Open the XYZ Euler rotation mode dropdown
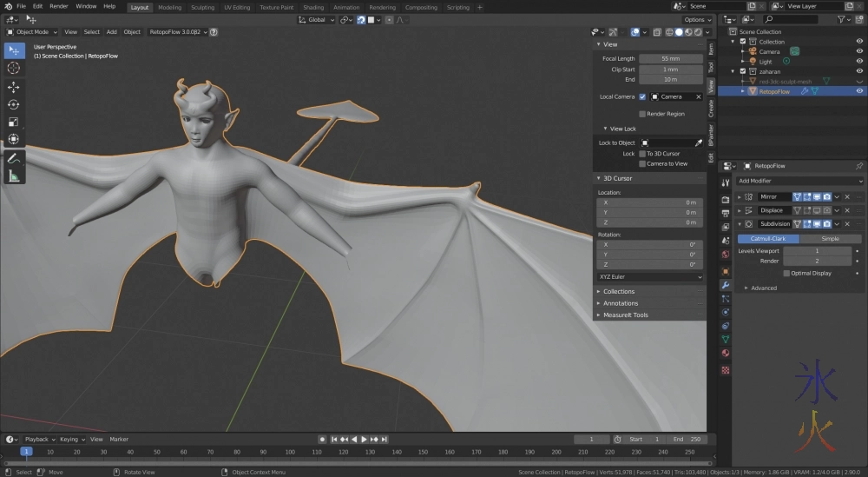This screenshot has height=477, width=868. tap(650, 277)
